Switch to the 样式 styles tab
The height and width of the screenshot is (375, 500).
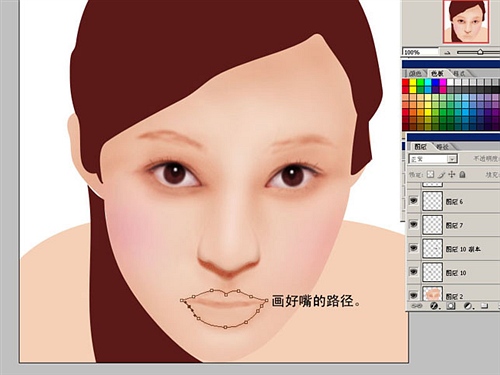tap(459, 73)
